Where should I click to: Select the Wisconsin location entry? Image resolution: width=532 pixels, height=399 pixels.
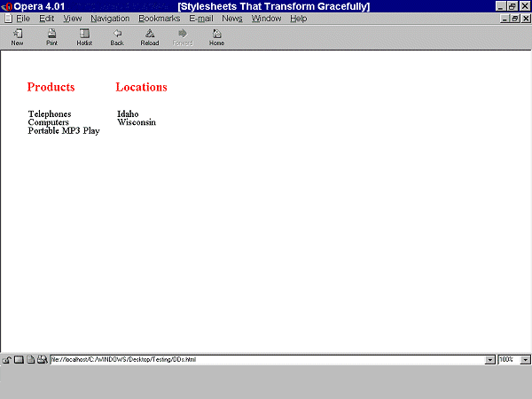point(137,122)
